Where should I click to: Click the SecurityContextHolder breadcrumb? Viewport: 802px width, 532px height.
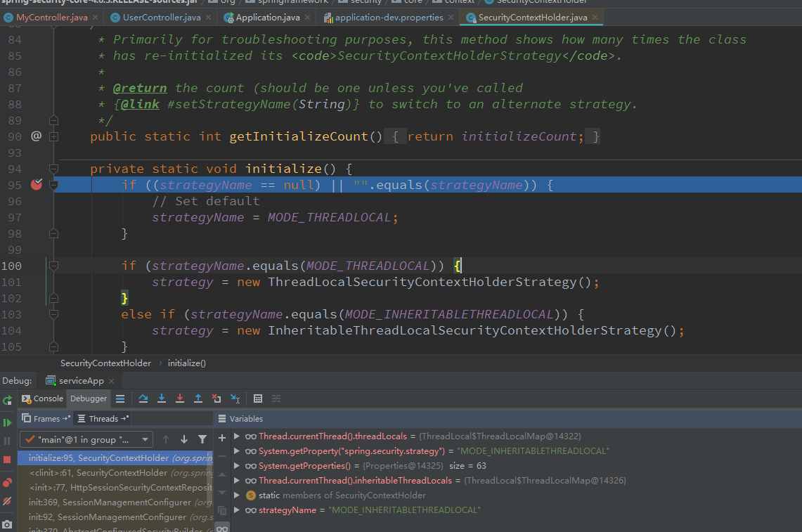tap(106, 363)
